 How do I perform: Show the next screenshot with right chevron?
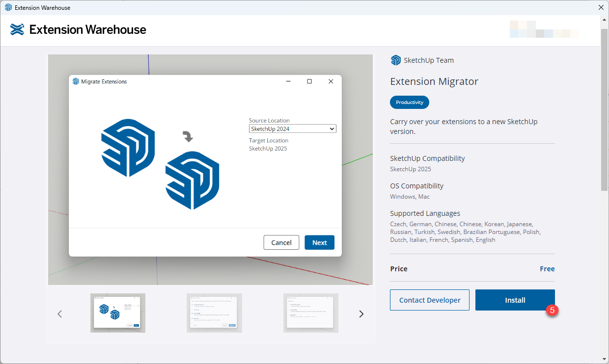tap(361, 314)
